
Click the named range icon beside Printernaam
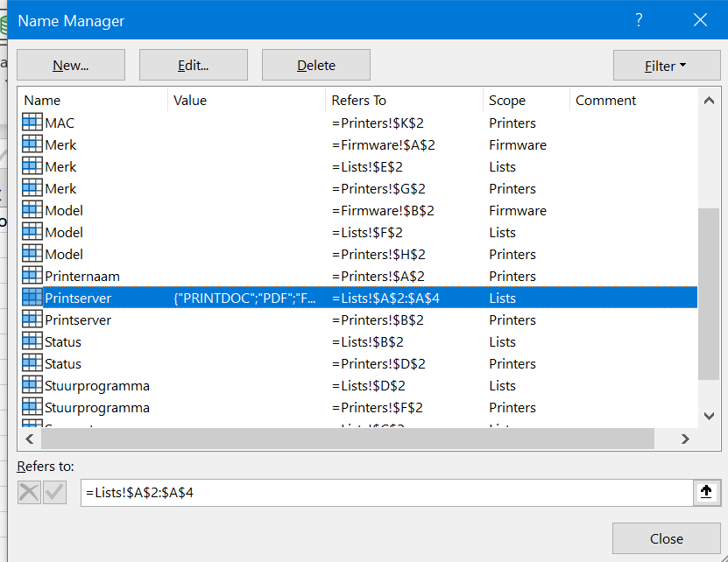click(x=31, y=276)
